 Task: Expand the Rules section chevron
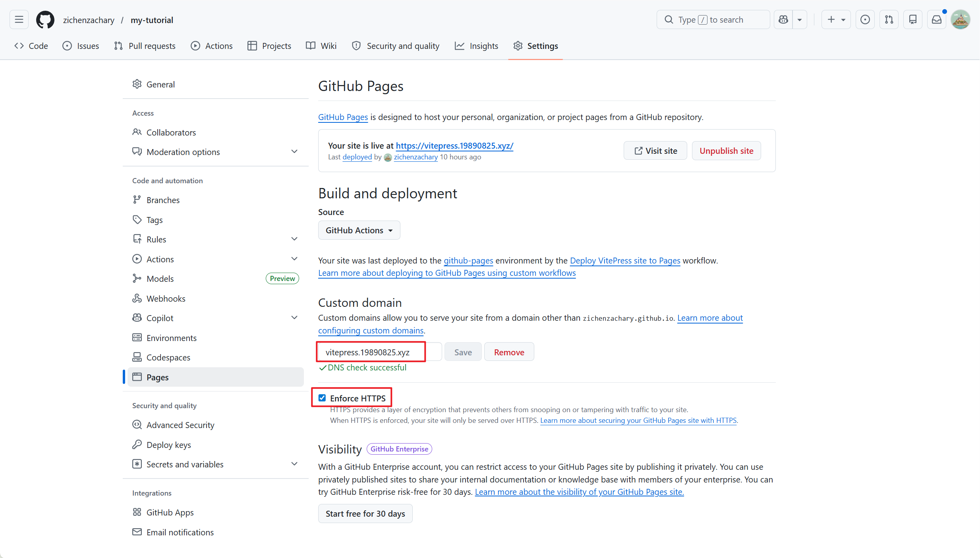point(294,239)
